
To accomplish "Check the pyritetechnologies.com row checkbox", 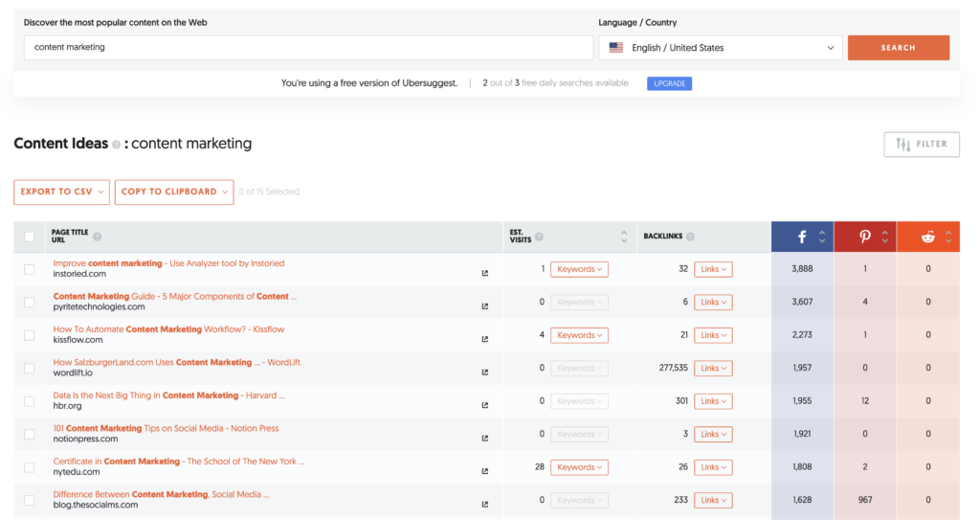I will (30, 303).
